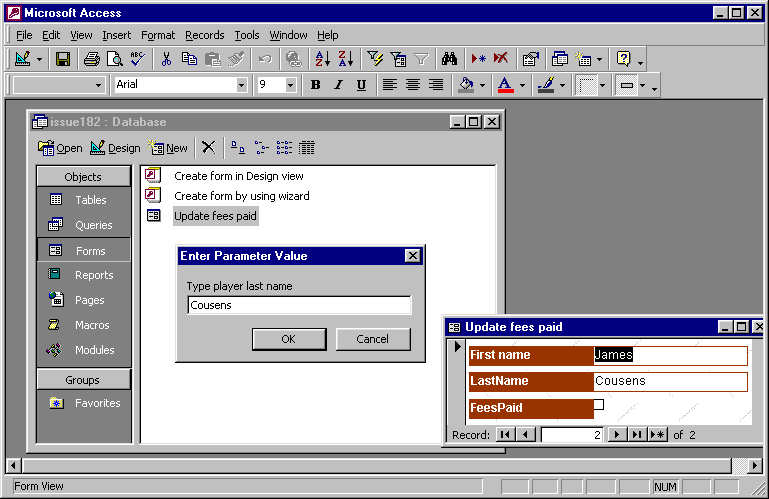Viewport: 769px width, 499px height.
Task: Click Cancel in Enter Parameter Value dialog
Action: coord(373,339)
